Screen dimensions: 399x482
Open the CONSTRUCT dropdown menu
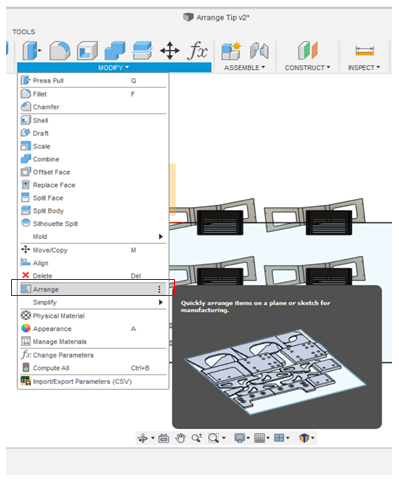coord(307,68)
